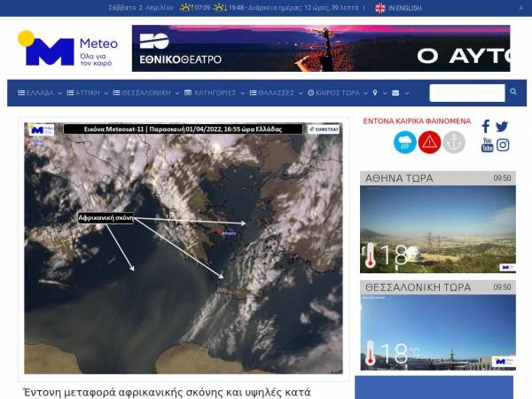Open the ΕΘΝΙΚΟ ΘΕΑΤΡΟ banner ad
This screenshot has height=399, width=532.
[x=321, y=48]
